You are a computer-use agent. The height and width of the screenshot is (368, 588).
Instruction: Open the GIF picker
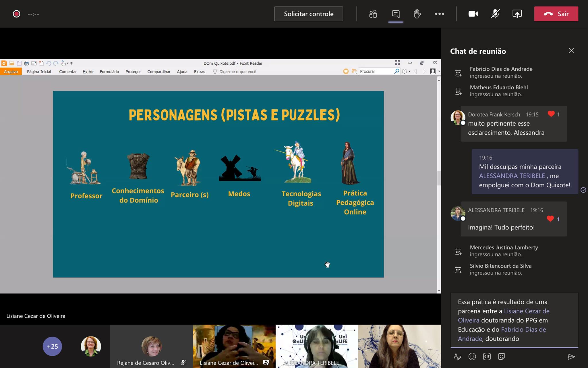tap(487, 357)
